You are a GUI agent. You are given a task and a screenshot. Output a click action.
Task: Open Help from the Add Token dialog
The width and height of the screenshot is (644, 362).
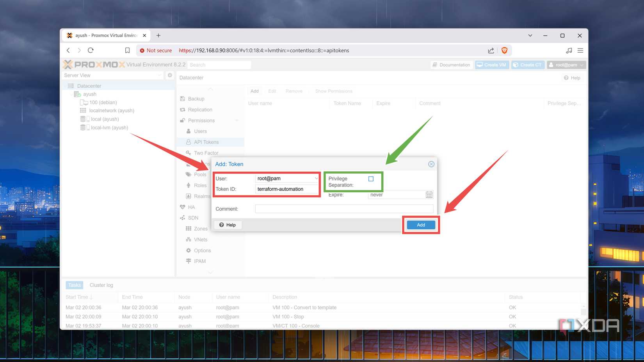coord(228,225)
